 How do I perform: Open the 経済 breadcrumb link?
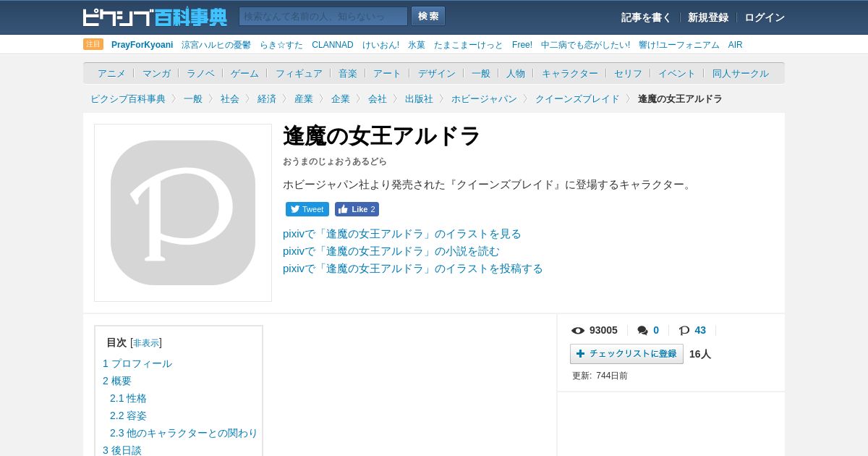[267, 98]
